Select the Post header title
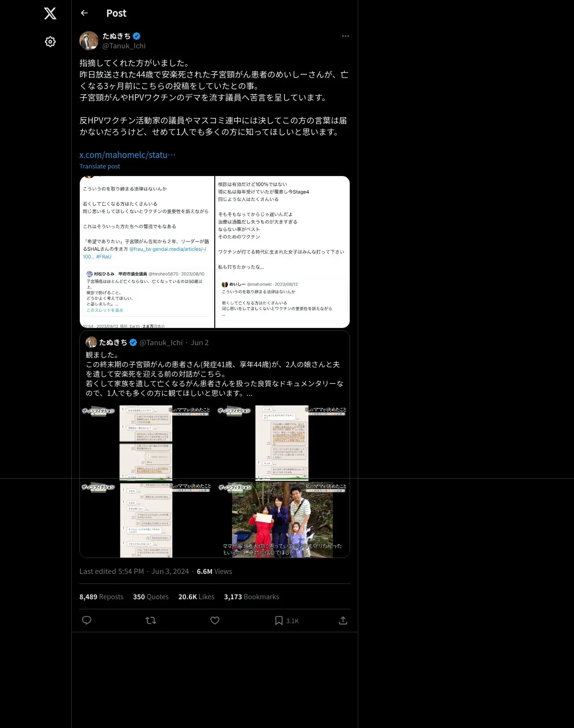Viewport: 574px width, 728px height. pos(116,13)
